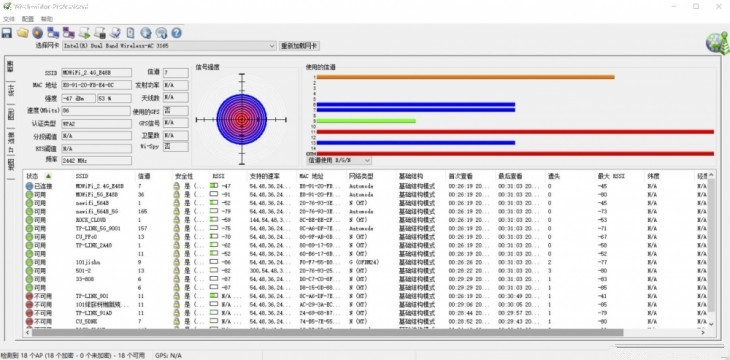
Task: Click RSSI signal bar icon in CU_FPc0 row
Action: [x=214, y=237]
